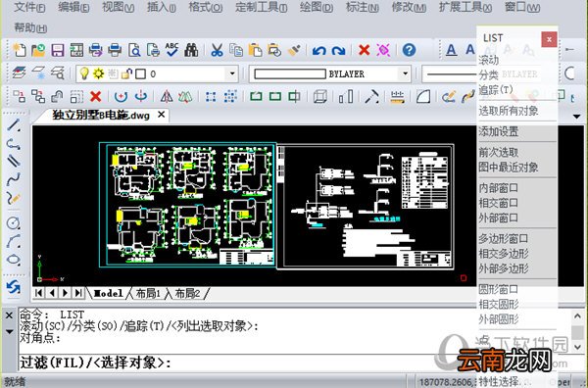Choose 圆形窗口 in LIST menu
The width and height of the screenshot is (588, 388).
[x=499, y=289]
